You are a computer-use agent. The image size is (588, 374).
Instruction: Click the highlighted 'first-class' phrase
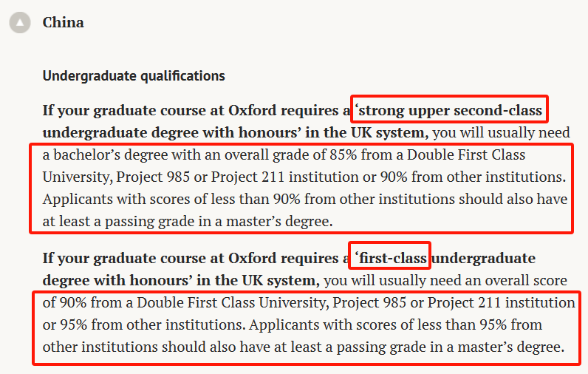click(391, 258)
